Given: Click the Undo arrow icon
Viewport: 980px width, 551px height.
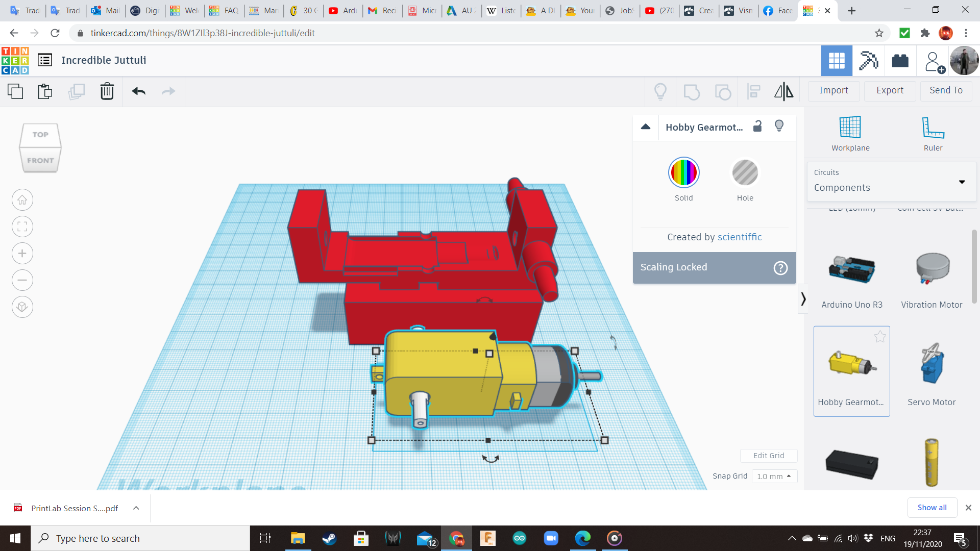Looking at the screenshot, I should [x=138, y=91].
